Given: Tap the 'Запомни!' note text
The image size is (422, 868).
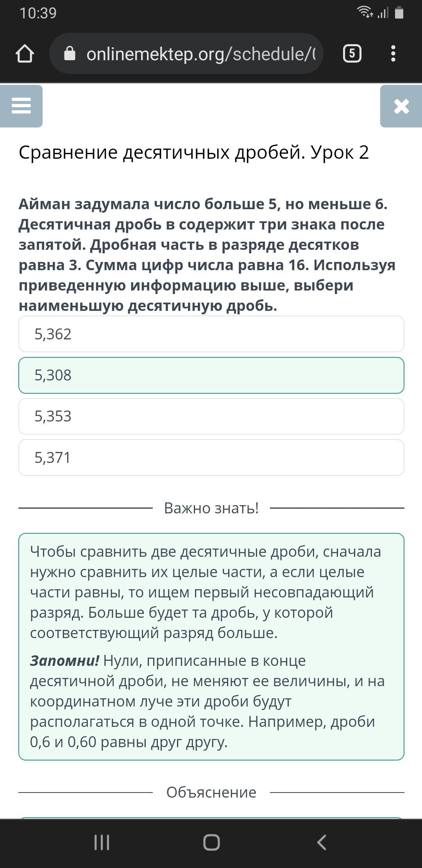Looking at the screenshot, I should [65, 660].
